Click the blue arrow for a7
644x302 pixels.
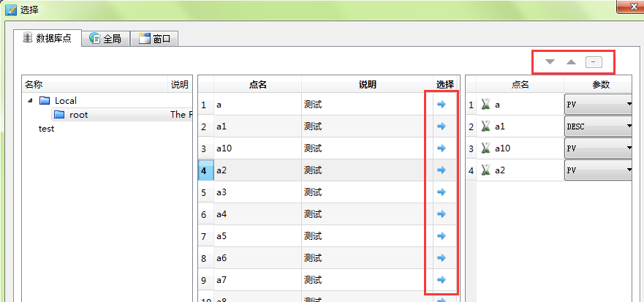click(442, 280)
